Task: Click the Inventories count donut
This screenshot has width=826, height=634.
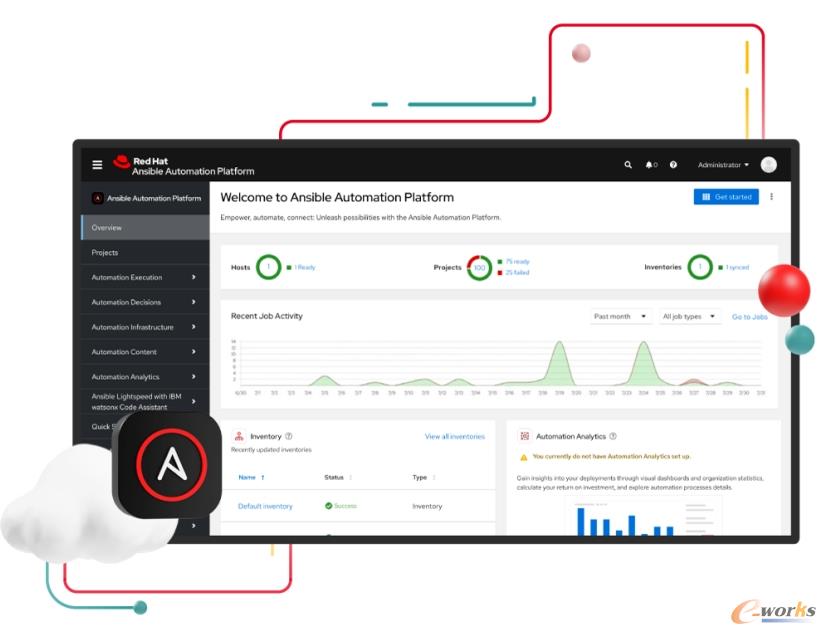Action: pyautogui.click(x=700, y=267)
